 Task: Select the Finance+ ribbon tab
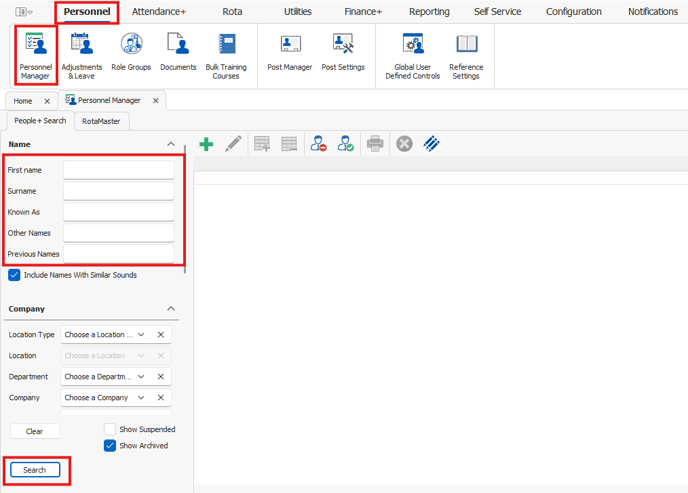click(363, 12)
